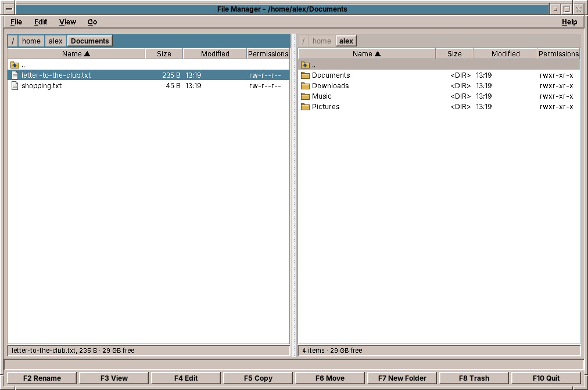
Task: Click F3 View button
Action: coord(114,378)
